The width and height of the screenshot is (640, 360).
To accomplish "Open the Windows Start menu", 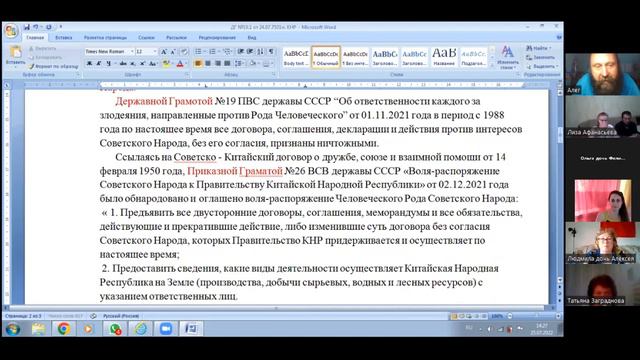I will click(x=13, y=329).
